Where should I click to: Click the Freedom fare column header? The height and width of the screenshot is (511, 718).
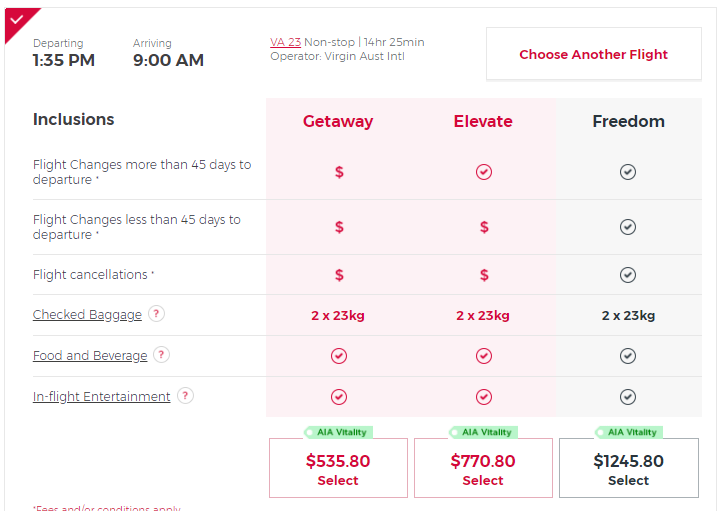pos(628,121)
